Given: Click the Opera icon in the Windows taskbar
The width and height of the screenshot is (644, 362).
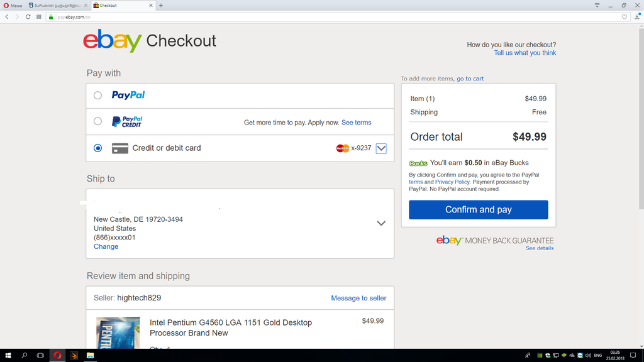Looking at the screenshot, I should (57, 356).
